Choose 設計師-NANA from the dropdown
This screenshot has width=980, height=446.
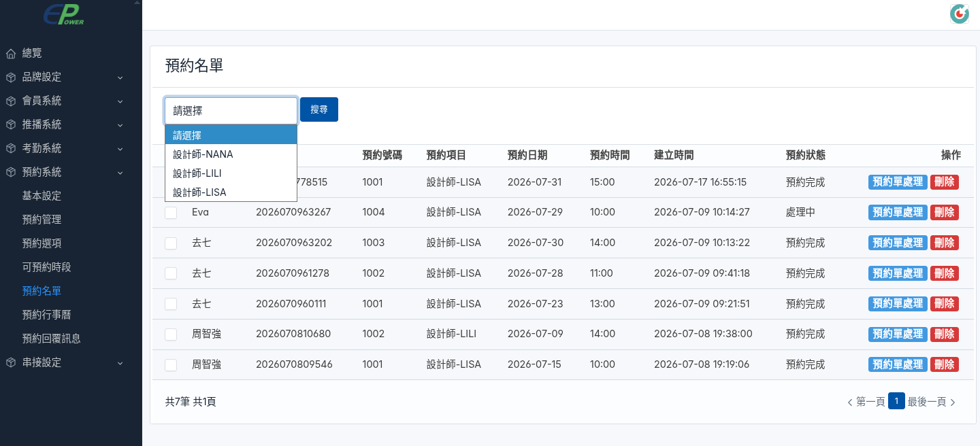coord(231,154)
